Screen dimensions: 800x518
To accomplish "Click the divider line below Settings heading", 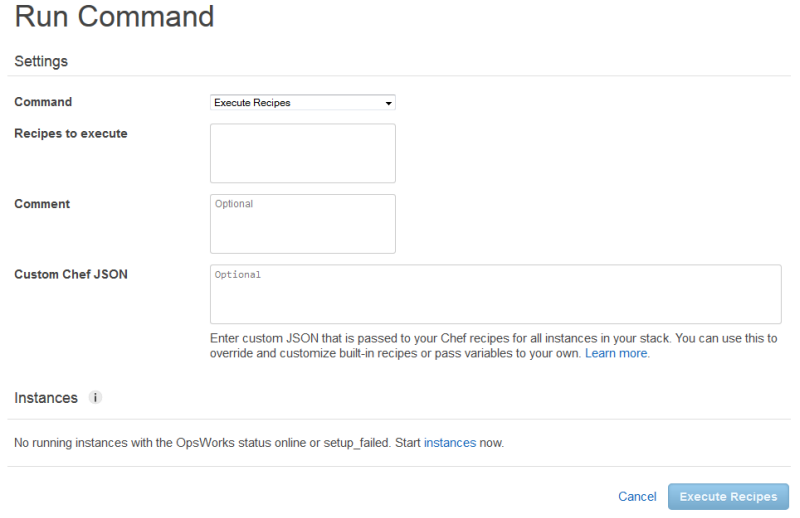I will 400,77.
